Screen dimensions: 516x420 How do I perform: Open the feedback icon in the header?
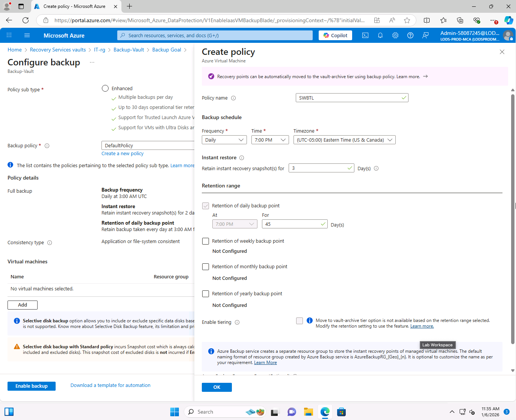tap(425, 35)
